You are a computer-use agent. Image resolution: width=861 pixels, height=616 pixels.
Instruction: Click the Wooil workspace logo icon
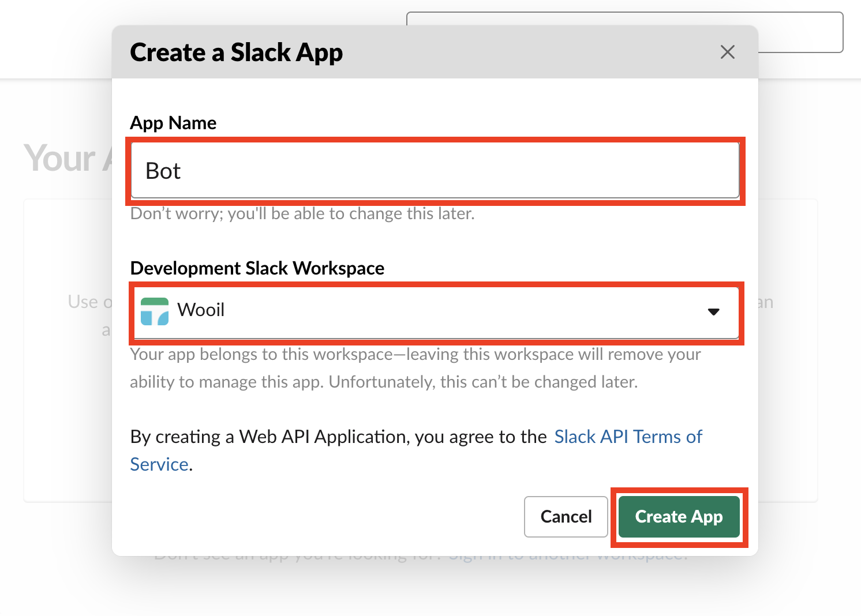click(155, 311)
